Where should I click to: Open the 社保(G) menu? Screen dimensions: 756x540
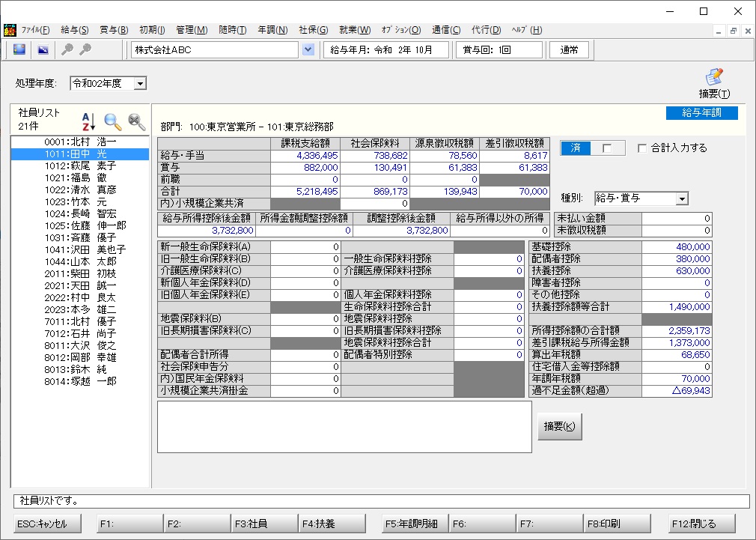314,30
